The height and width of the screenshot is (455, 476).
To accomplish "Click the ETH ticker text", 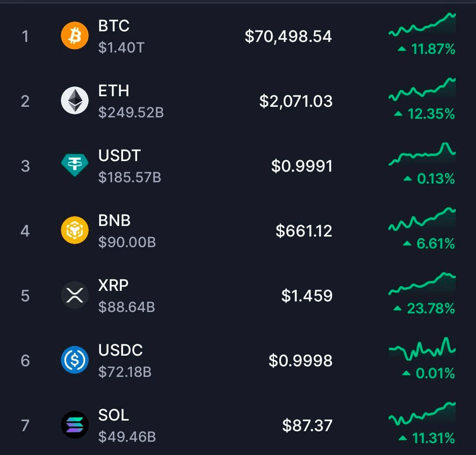I will tap(114, 91).
